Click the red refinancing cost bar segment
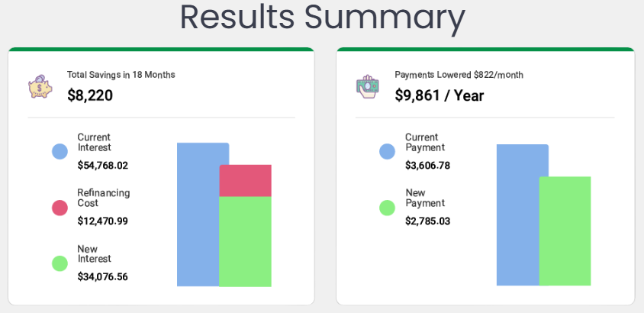 [x=245, y=180]
